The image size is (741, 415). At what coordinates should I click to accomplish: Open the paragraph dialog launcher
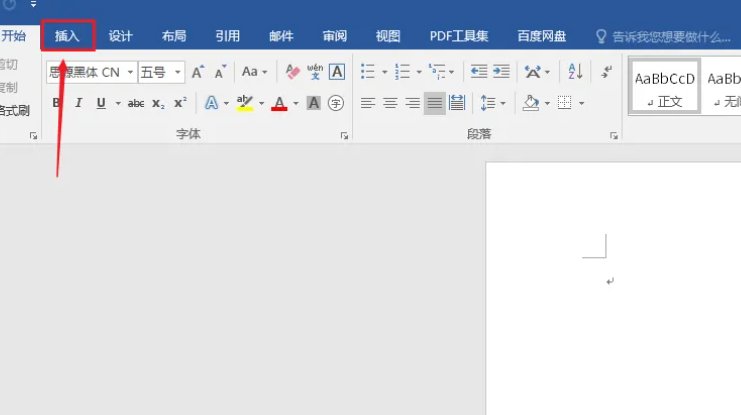coord(613,136)
